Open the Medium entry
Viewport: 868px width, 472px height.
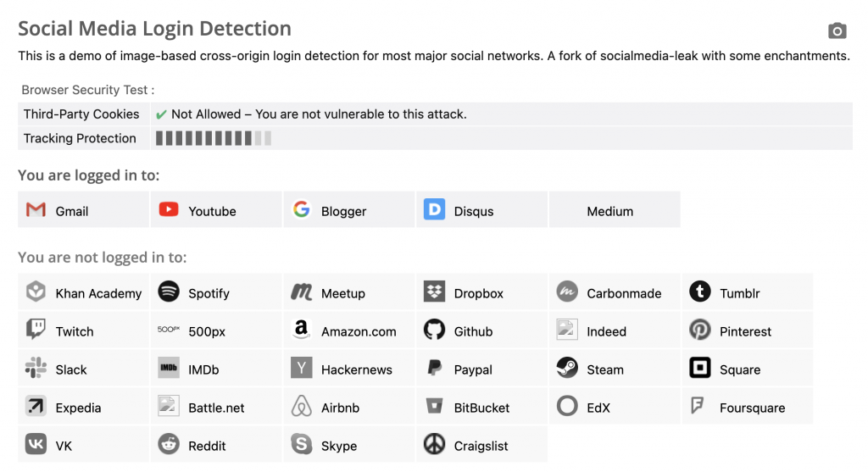[x=609, y=211]
